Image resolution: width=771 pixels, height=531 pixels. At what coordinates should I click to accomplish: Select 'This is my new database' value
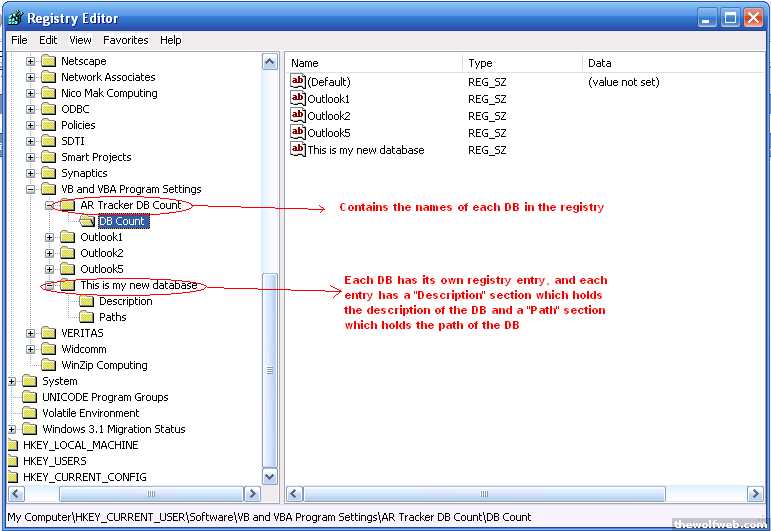(365, 149)
